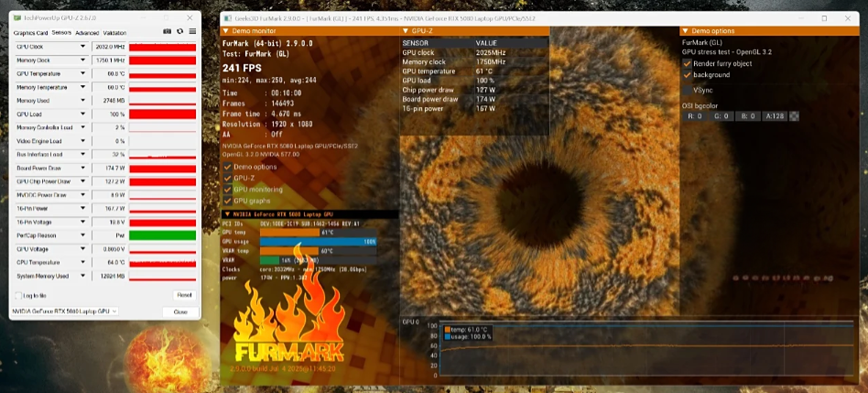This screenshot has width=868, height=393.
Task: Open the Board Power Draw sensor dropdown
Action: [x=83, y=169]
